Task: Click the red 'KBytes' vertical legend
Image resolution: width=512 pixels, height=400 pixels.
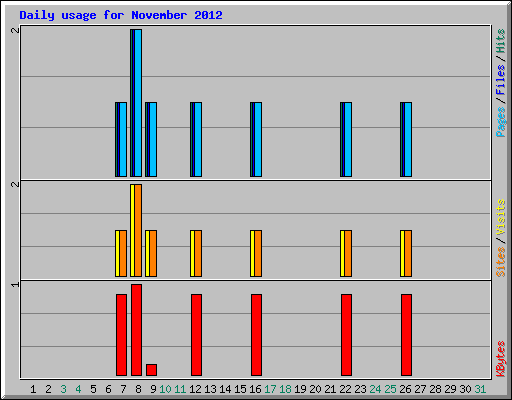Action: pos(501,359)
